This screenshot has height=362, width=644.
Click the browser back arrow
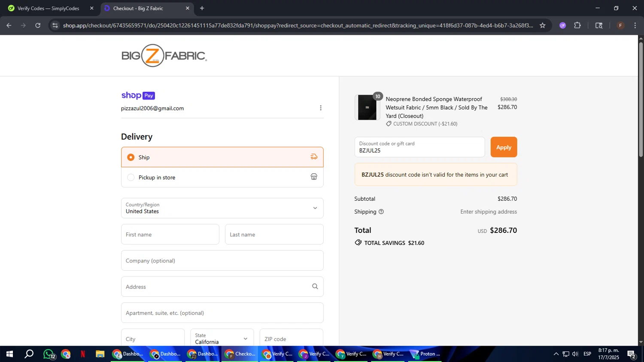(x=9, y=25)
